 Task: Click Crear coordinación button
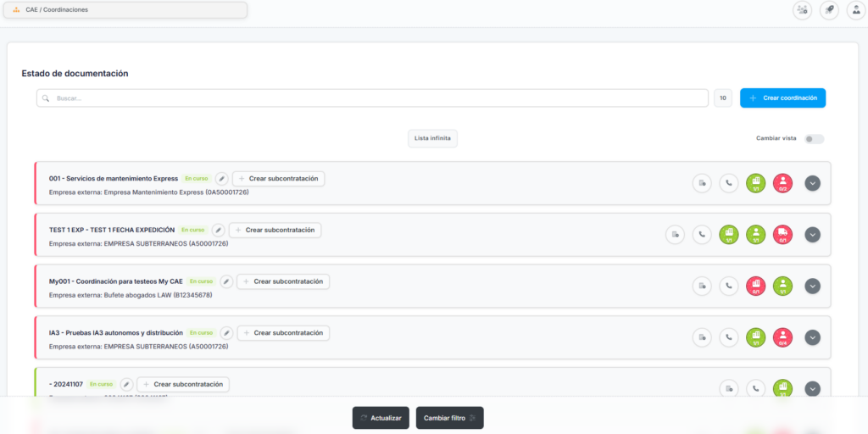coord(782,98)
